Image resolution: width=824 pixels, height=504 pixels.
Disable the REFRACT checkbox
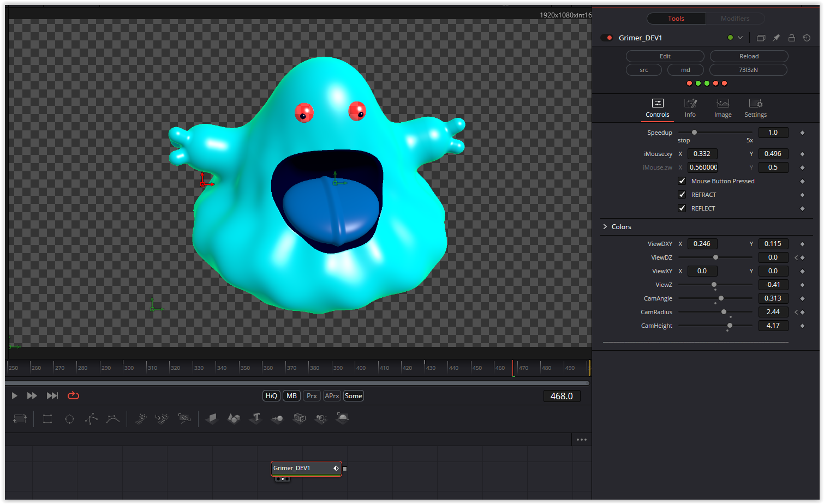[x=682, y=194]
